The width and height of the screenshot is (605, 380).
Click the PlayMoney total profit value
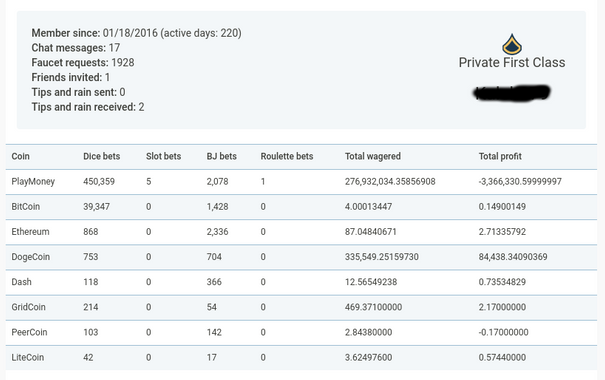[520, 182]
